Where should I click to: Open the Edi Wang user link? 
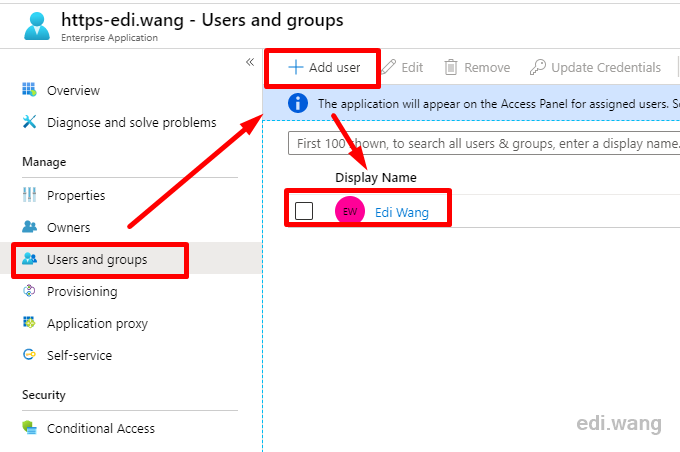click(x=402, y=212)
